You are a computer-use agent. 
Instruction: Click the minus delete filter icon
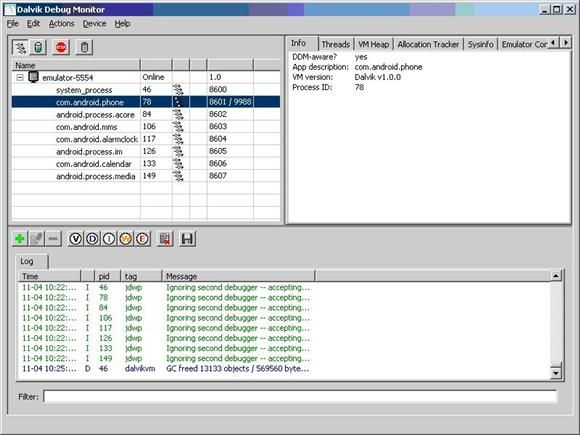tap(53, 239)
